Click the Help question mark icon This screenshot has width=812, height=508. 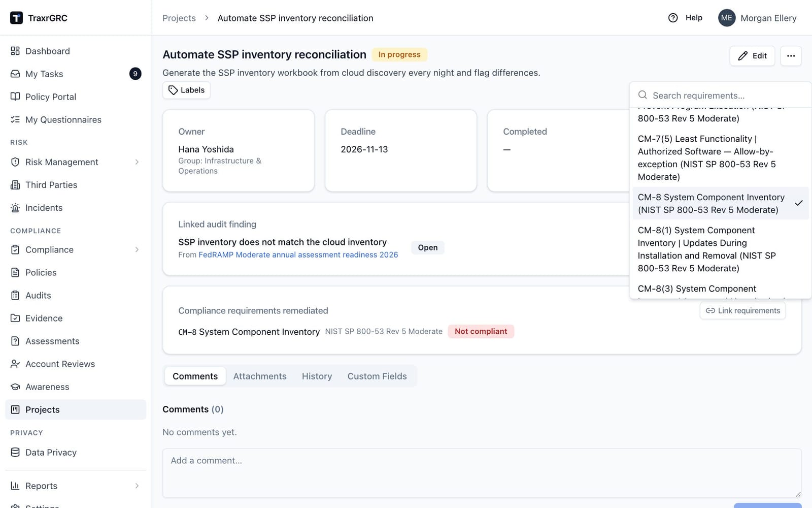[673, 18]
